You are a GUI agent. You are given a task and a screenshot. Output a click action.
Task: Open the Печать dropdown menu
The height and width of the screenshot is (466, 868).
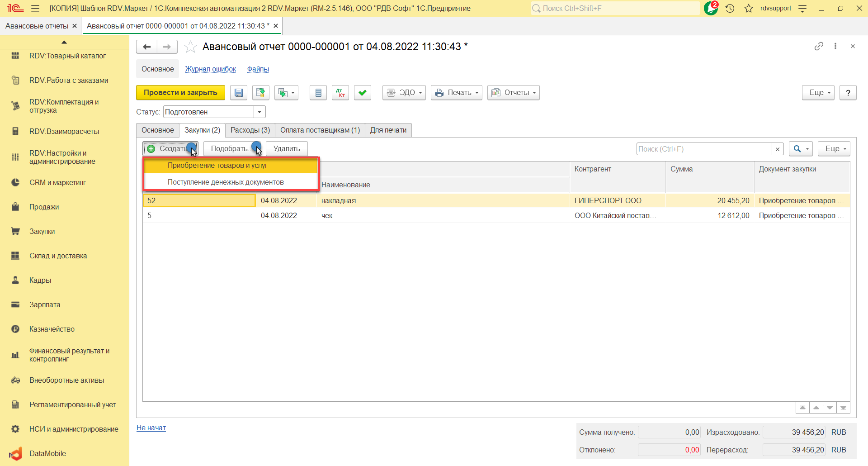click(x=456, y=93)
